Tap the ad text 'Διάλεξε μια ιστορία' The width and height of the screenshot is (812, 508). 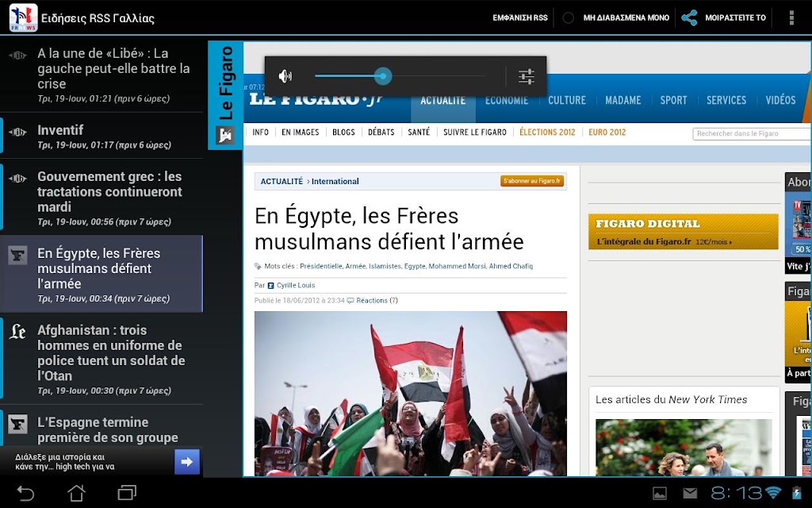tap(65, 462)
